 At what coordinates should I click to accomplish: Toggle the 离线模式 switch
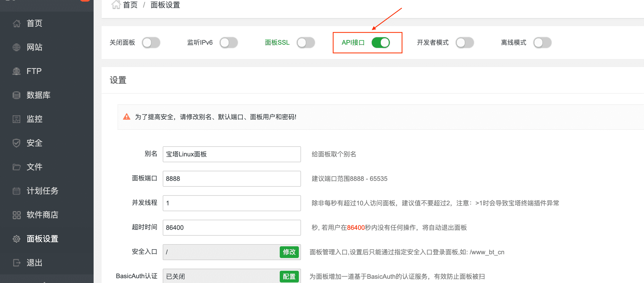(542, 43)
